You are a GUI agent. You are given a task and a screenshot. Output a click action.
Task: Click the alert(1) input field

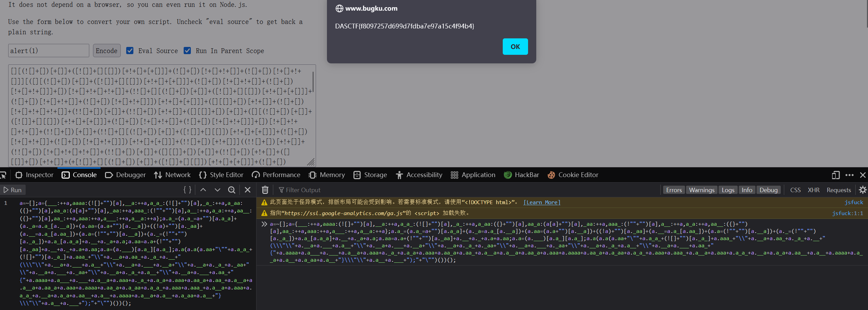pyautogui.click(x=49, y=51)
